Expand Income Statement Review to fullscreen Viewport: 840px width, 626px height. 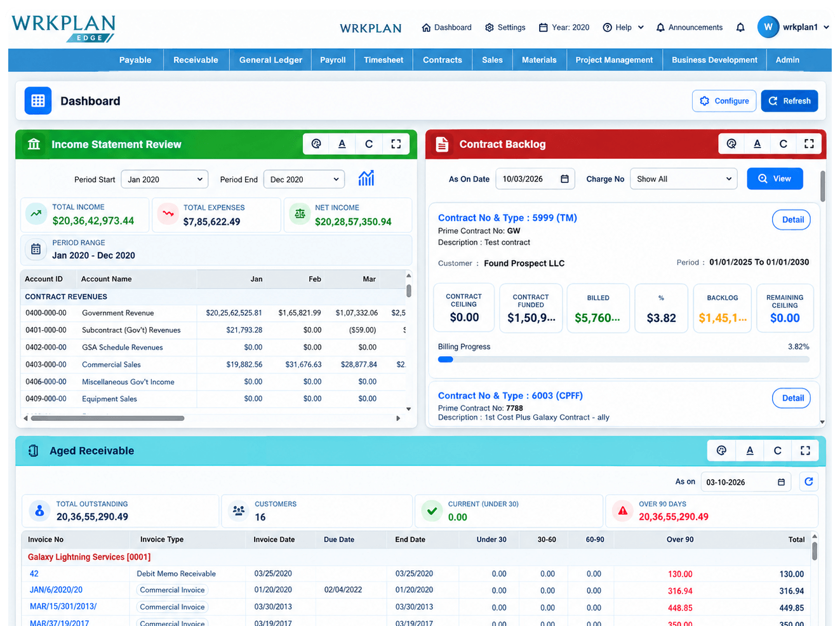click(x=396, y=144)
